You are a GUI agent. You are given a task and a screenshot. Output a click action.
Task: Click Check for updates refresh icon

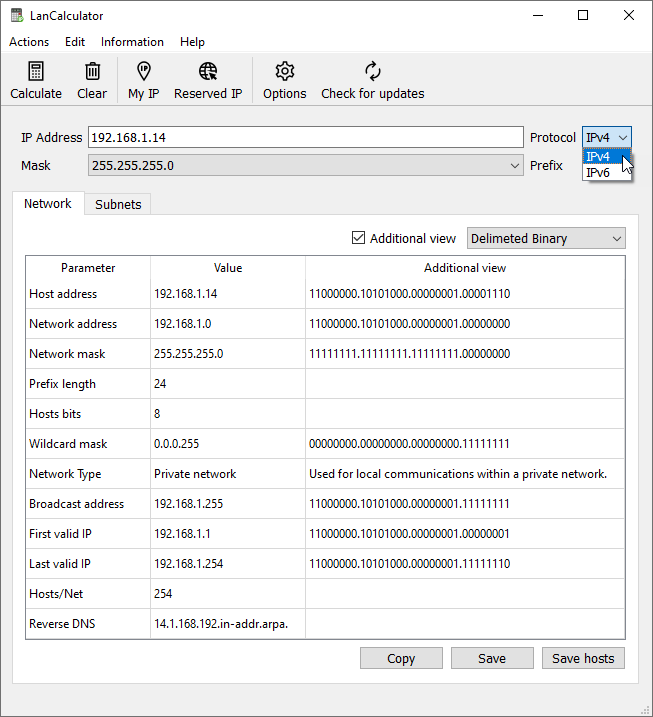(x=373, y=72)
